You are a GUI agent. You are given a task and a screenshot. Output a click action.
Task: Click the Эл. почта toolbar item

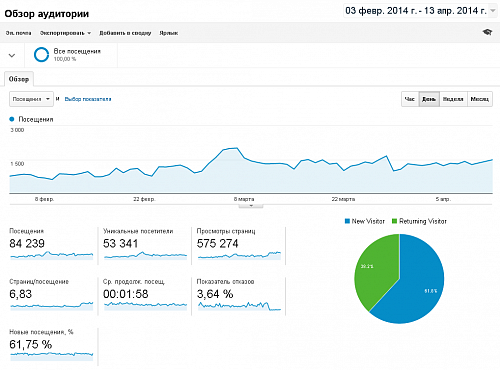pos(18,33)
